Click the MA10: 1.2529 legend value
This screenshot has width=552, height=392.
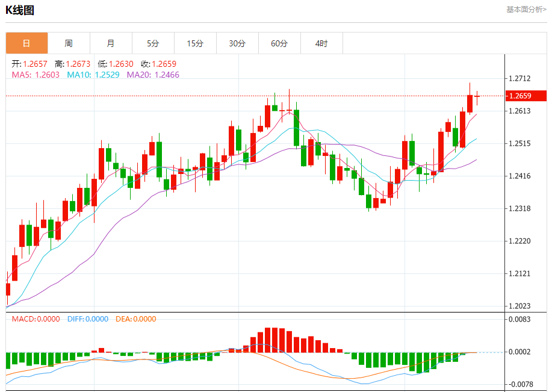point(93,75)
